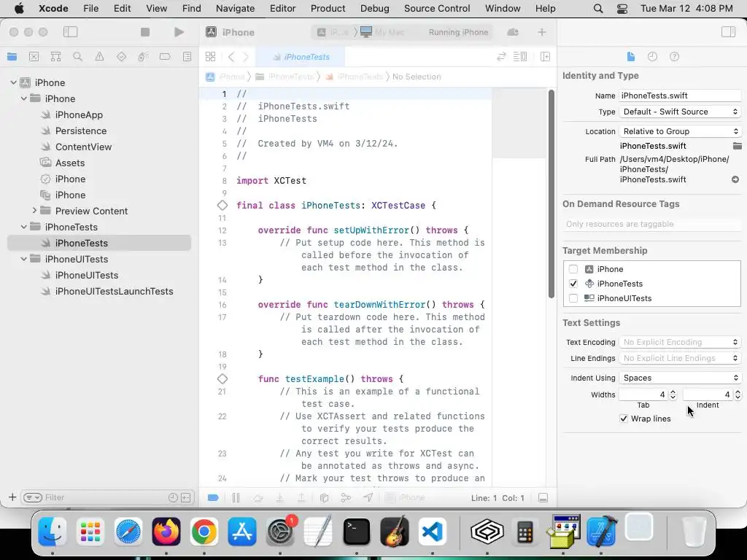Image resolution: width=747 pixels, height=560 pixels.
Task: Open Library with the plus button
Action: 542,32
